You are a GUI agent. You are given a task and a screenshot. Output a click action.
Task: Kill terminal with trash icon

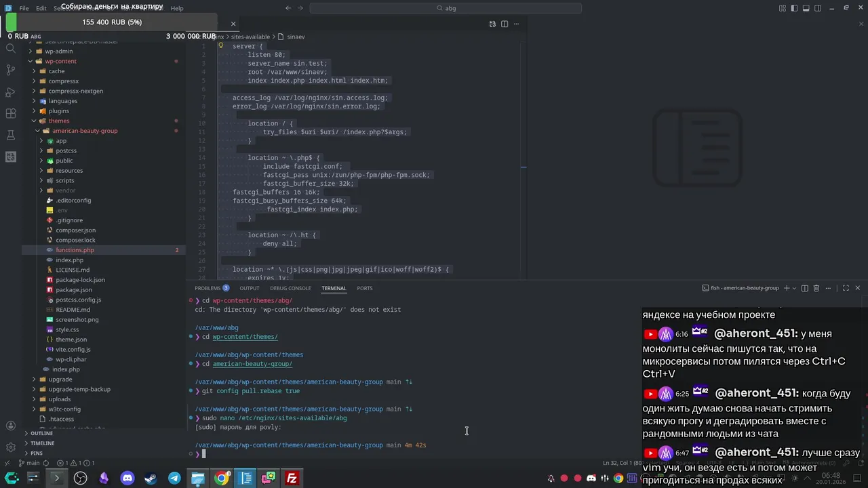[x=816, y=288]
